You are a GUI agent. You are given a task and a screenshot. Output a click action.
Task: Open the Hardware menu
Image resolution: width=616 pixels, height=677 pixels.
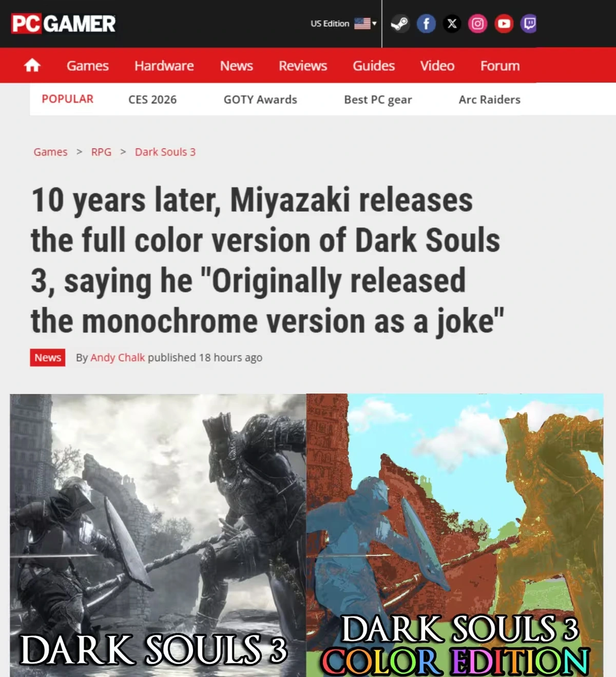164,66
